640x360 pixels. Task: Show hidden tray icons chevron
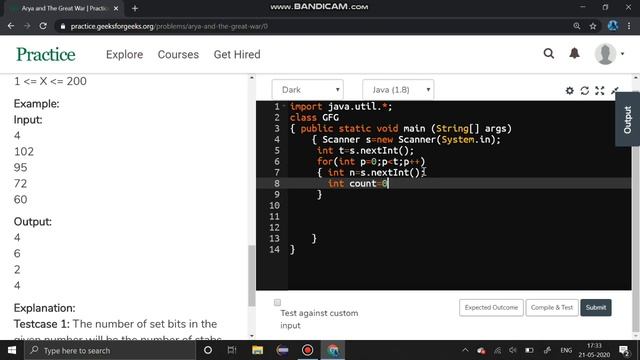(465, 350)
